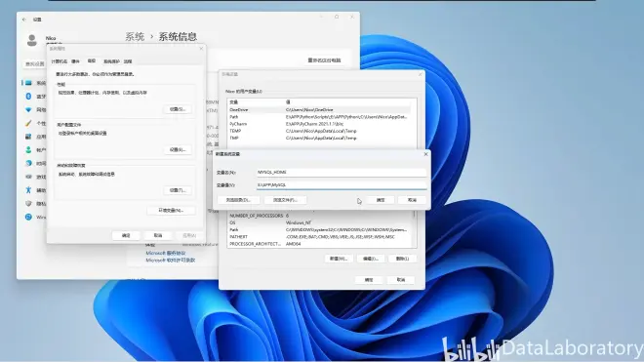
Task: Select PROCESSOR_ARCHITECTURE row in system variables
Action: click(319, 244)
